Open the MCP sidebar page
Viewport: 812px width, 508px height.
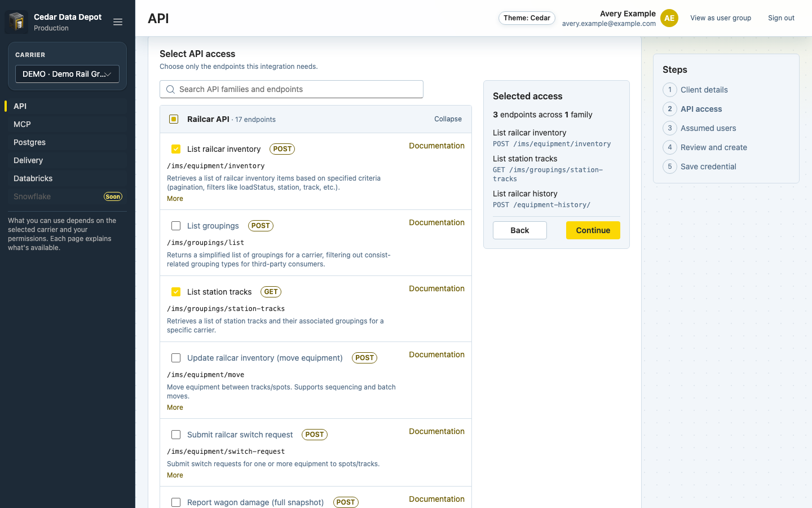[x=68, y=124]
